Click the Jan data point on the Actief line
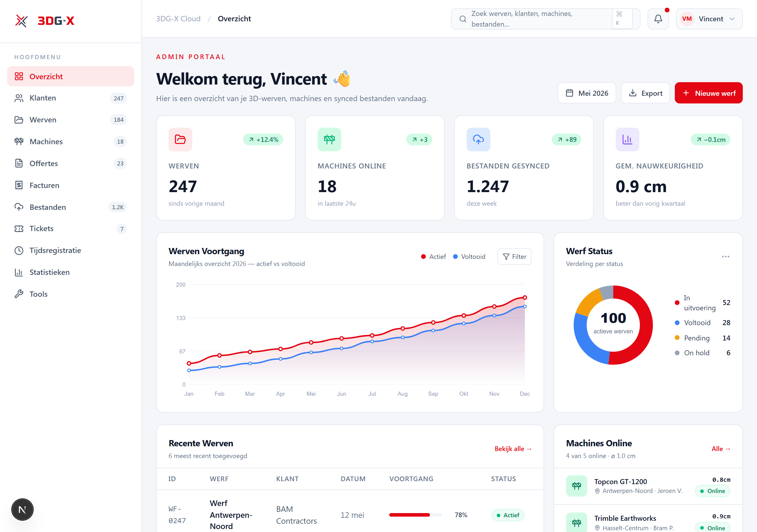The width and height of the screenshot is (757, 532). click(x=189, y=364)
